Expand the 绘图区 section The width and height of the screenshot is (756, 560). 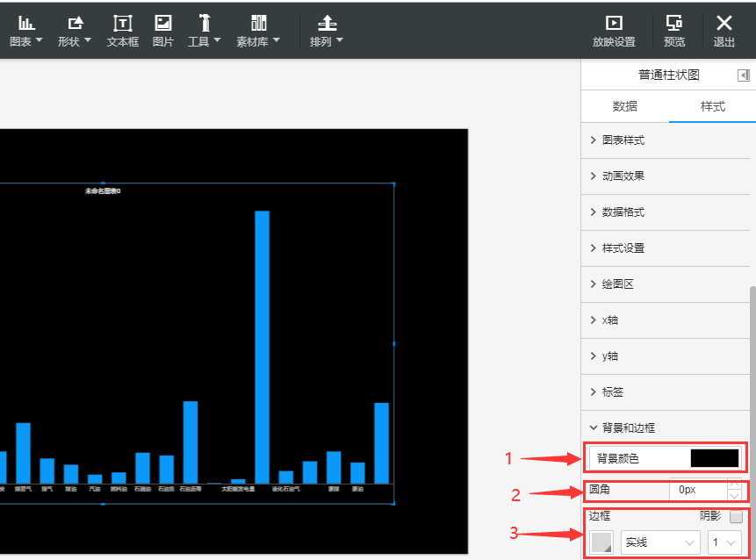pos(666,284)
